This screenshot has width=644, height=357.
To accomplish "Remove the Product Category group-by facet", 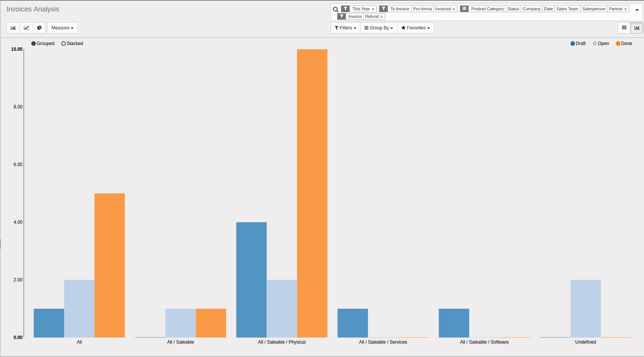I will [625, 9].
